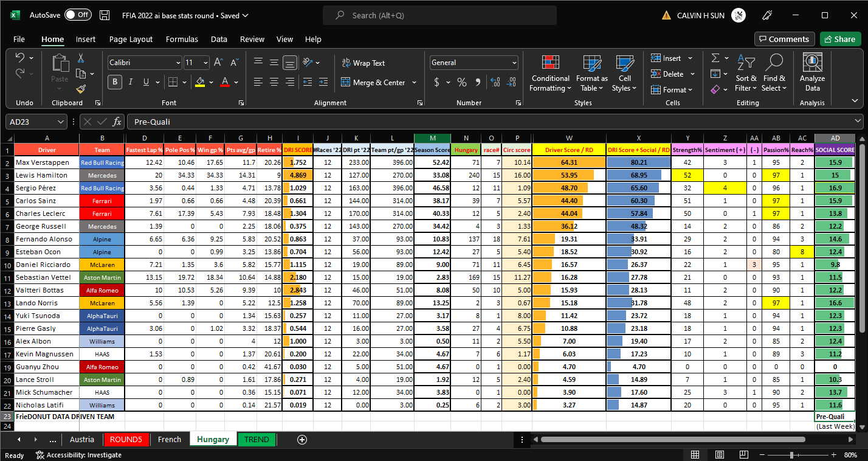The image size is (868, 461).
Task: Open the Insert cells dropdown arrow
Action: pos(690,58)
